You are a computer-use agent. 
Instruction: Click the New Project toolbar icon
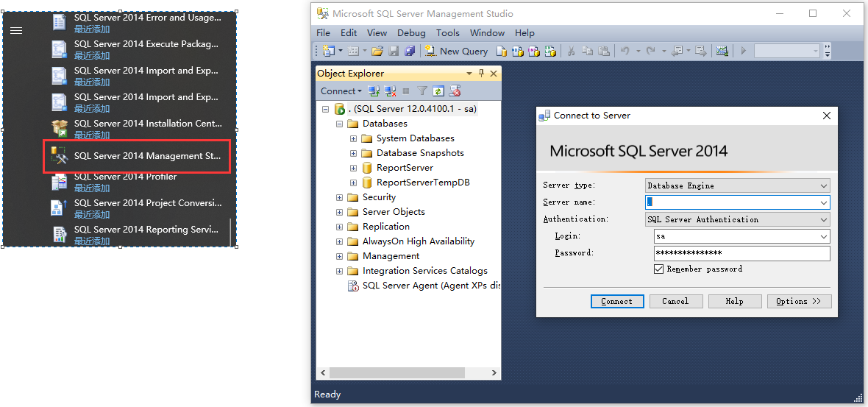coord(328,51)
